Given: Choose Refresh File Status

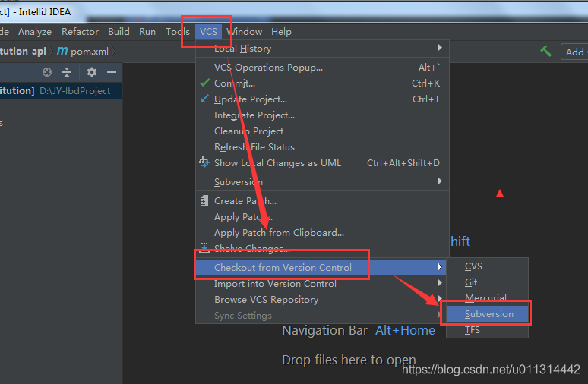Looking at the screenshot, I should click(323, 147).
